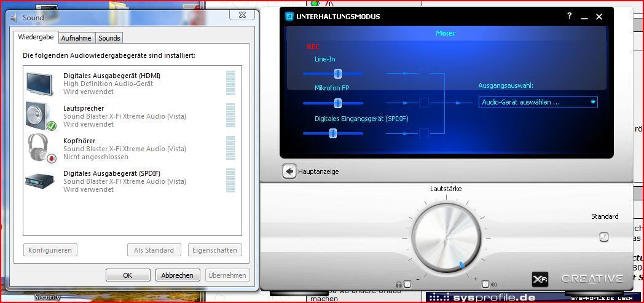Click the Lautstärke volume knob
644x303 pixels.
tap(446, 238)
